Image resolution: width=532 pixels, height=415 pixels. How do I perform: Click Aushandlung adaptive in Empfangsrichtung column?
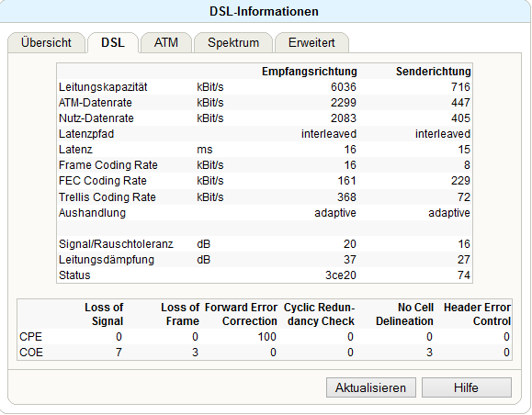point(335,213)
